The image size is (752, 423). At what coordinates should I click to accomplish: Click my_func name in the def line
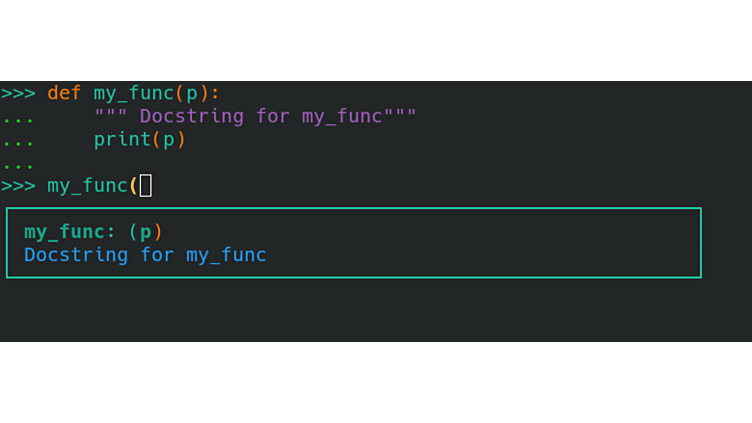133,93
